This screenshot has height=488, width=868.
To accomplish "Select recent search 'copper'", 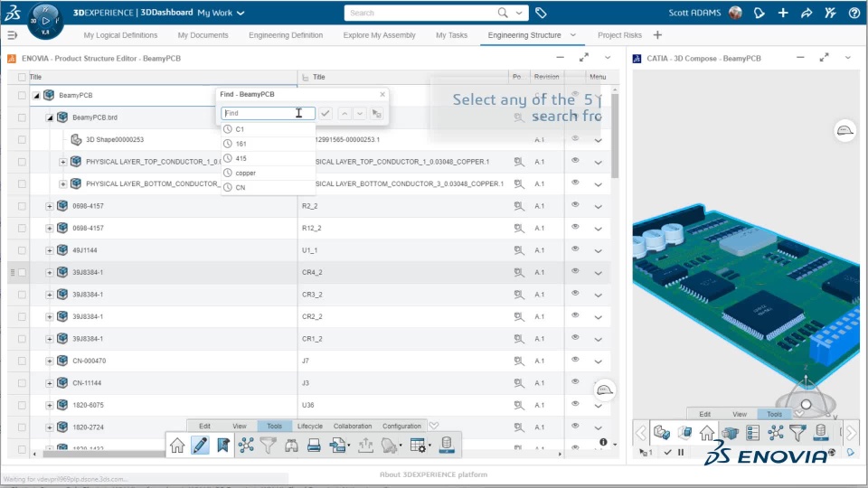I will 268,174.
